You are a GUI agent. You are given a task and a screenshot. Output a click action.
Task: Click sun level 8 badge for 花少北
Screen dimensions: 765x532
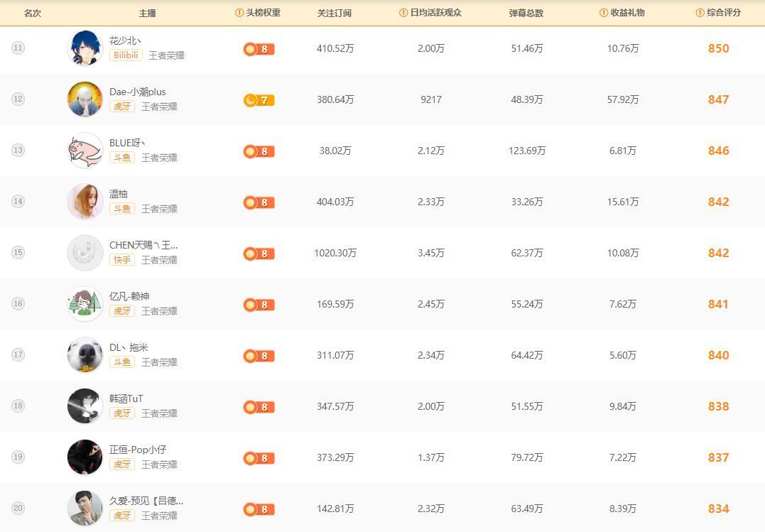[x=259, y=49]
